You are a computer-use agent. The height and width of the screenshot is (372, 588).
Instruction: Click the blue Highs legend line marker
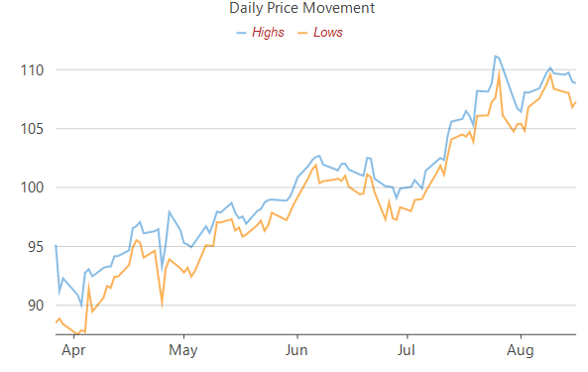(241, 33)
